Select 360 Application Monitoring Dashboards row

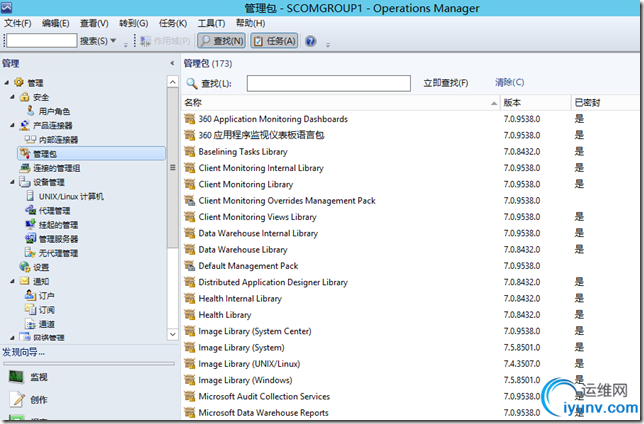(x=409, y=119)
